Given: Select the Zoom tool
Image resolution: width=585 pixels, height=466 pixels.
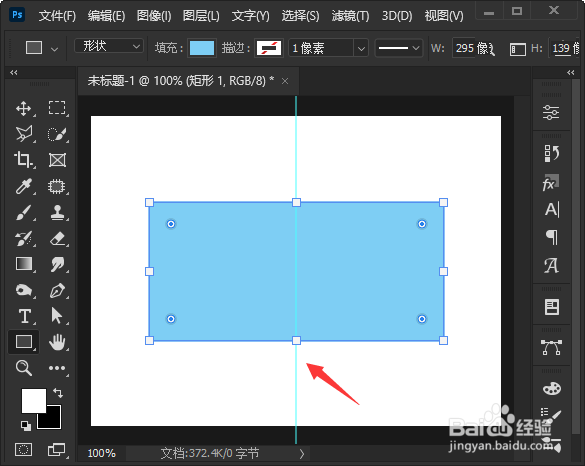Looking at the screenshot, I should point(24,368).
